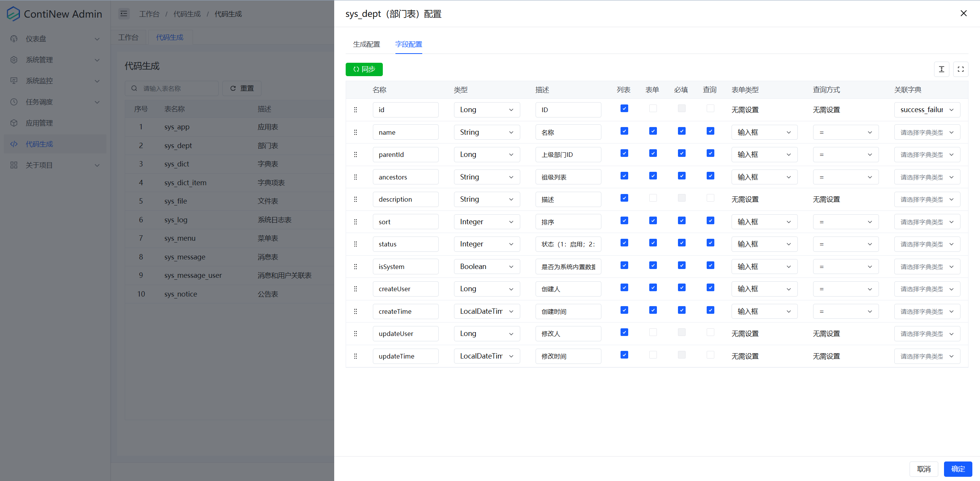Click the drag handle icon for name row
The image size is (980, 481).
[x=355, y=132]
